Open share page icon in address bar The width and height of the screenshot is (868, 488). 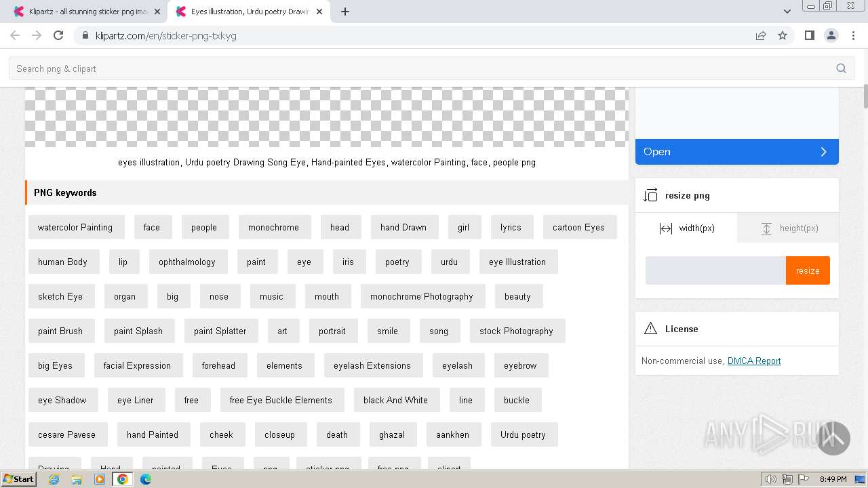[761, 35]
